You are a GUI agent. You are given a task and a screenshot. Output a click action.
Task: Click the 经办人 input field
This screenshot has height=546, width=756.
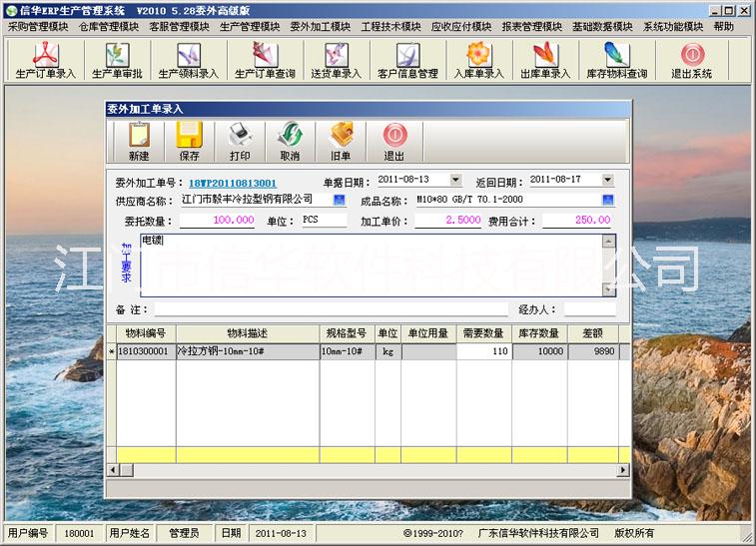tap(589, 309)
